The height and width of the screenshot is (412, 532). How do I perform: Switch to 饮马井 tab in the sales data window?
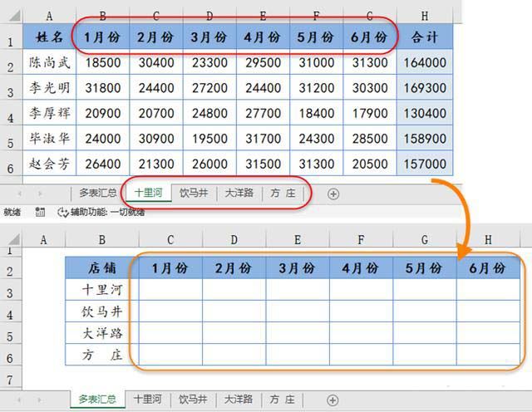(x=194, y=193)
